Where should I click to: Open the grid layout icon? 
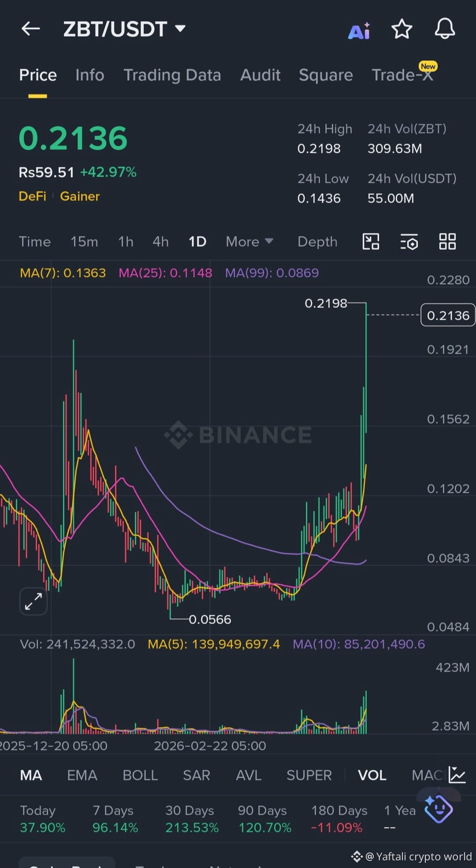[447, 242]
